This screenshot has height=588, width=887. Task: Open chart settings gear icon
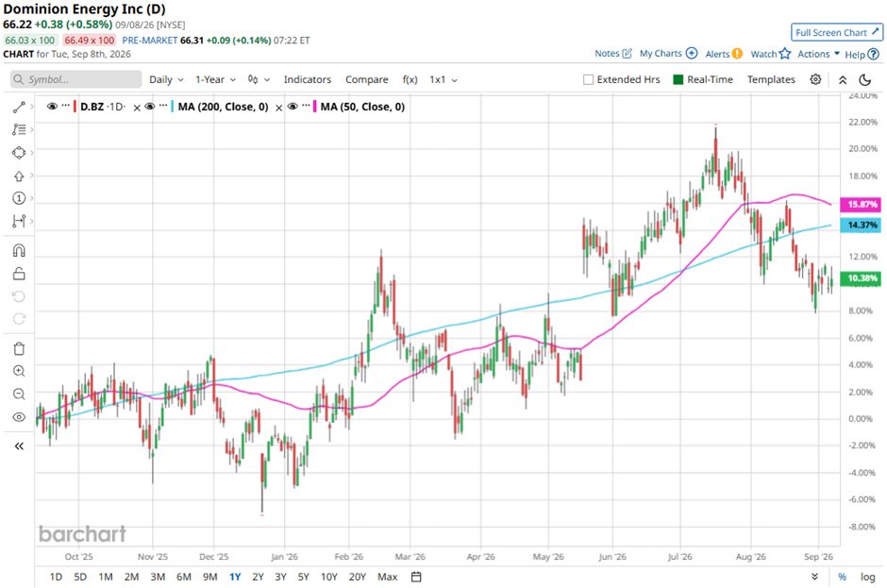(815, 79)
